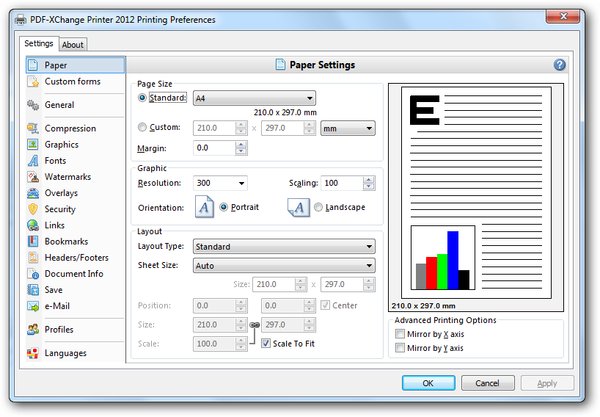Image resolution: width=600 pixels, height=417 pixels.
Task: Click the Bookmarks sidebar icon
Action: coord(33,241)
